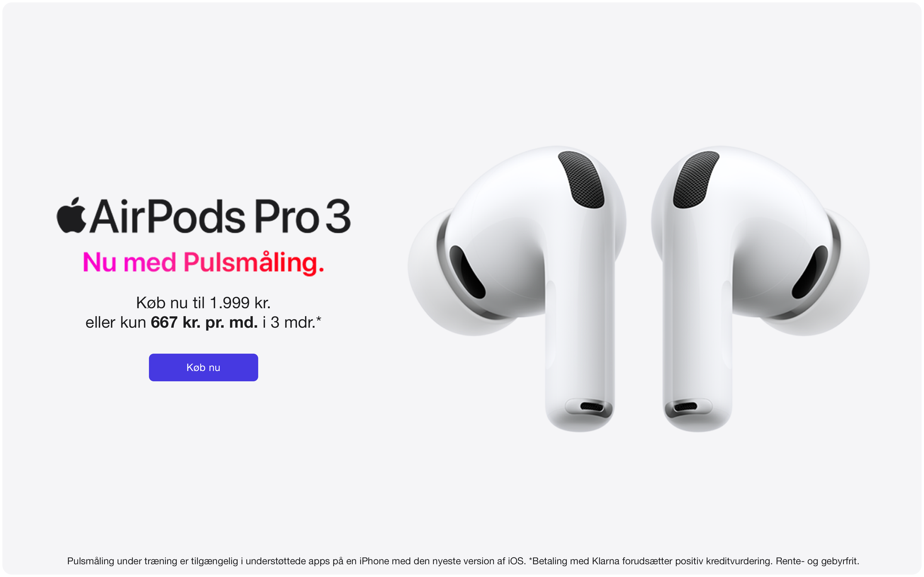Select the left AirPod product image

click(x=517, y=289)
